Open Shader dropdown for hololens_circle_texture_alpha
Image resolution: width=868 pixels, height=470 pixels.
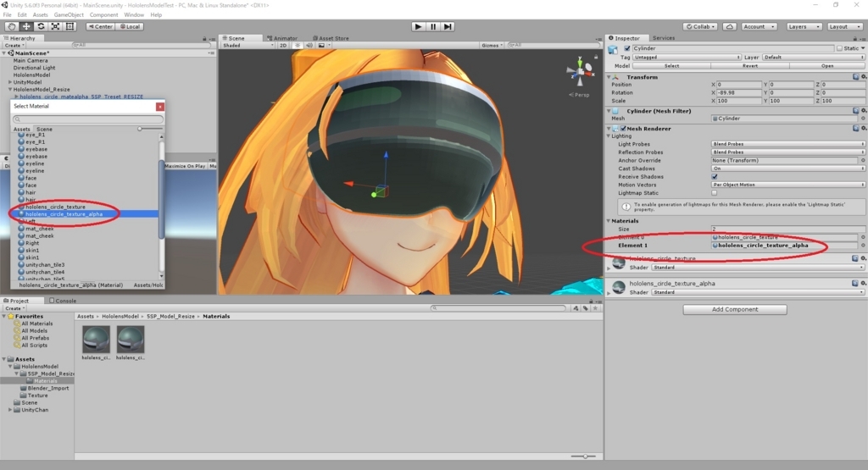coord(758,292)
